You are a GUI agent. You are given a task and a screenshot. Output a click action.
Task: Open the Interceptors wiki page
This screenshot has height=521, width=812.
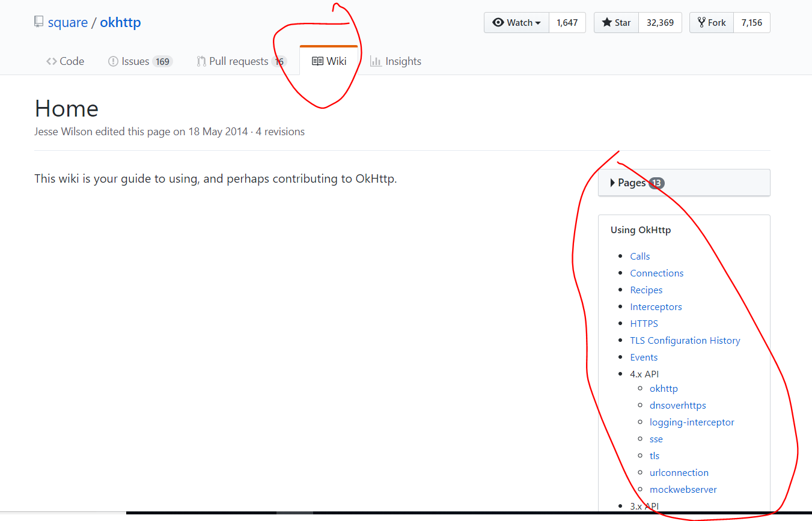tap(656, 306)
